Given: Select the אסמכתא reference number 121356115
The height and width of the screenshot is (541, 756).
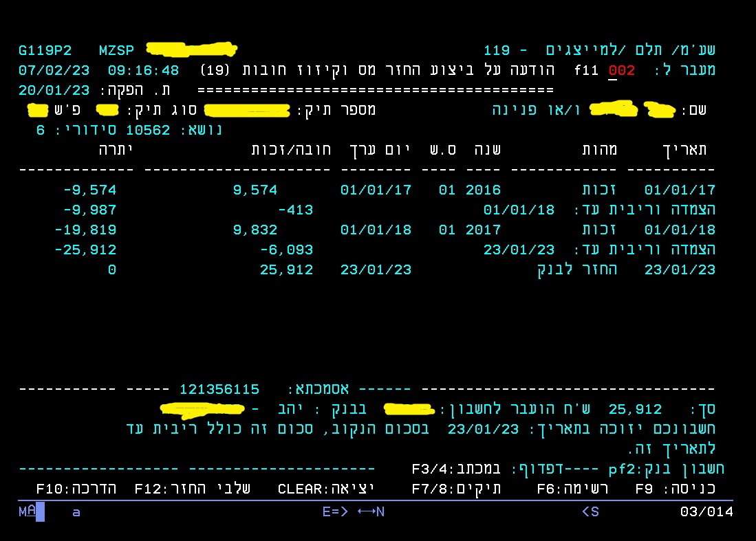Looking at the screenshot, I should tap(219, 390).
